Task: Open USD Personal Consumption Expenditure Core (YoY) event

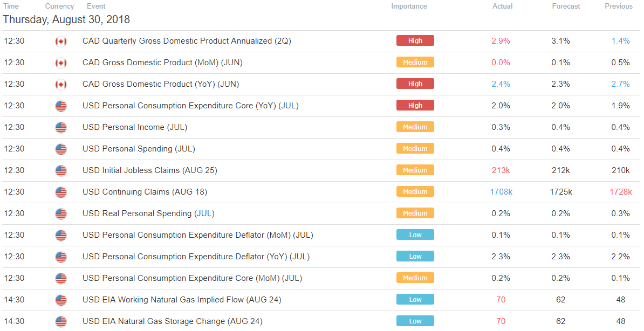Action: pyautogui.click(x=190, y=106)
